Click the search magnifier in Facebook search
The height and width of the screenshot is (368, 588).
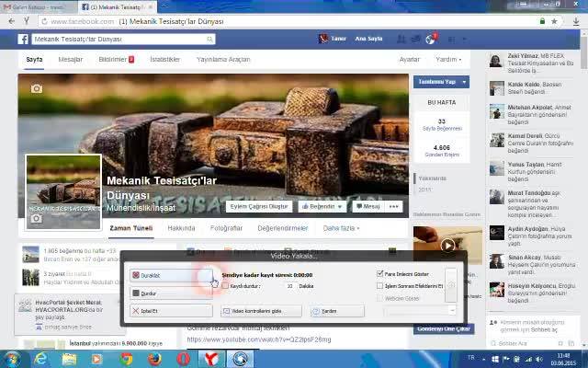point(209,39)
